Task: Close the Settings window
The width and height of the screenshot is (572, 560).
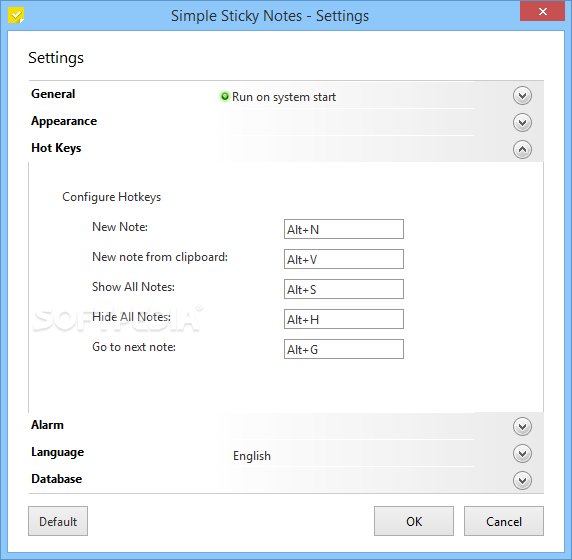Action: 542,11
